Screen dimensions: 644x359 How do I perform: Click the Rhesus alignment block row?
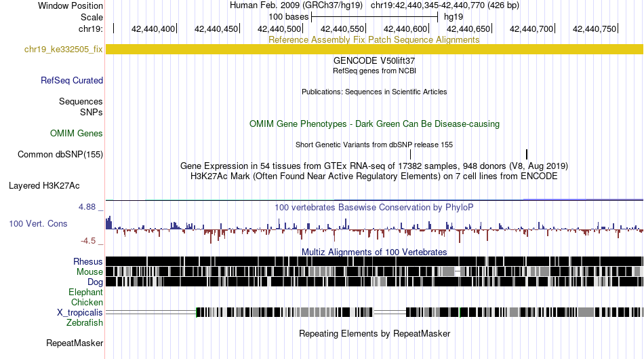374,261
